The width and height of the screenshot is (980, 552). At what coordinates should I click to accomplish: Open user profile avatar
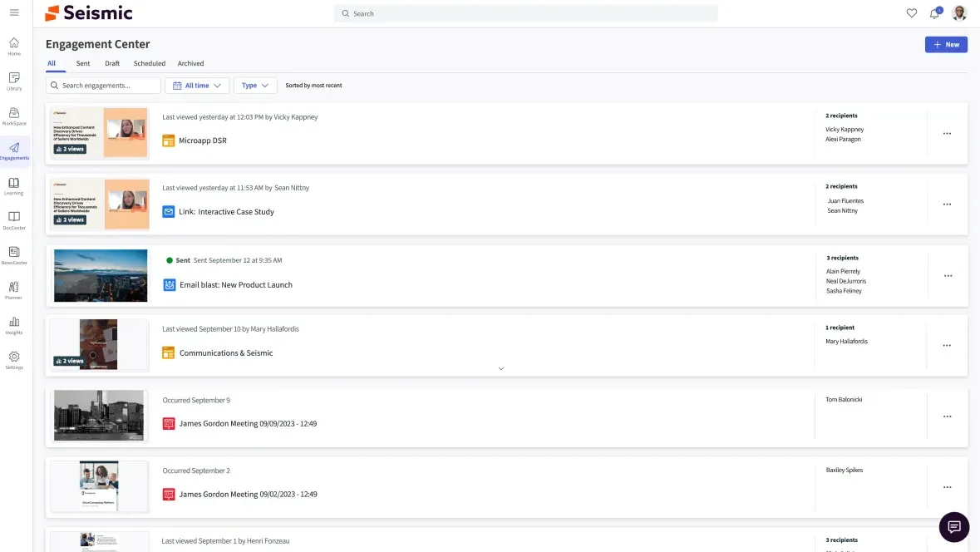(958, 13)
